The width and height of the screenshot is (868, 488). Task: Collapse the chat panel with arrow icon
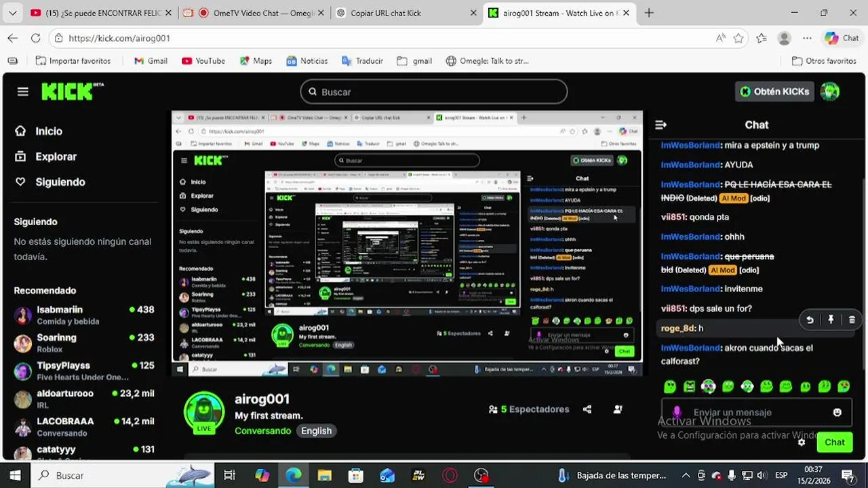[661, 125]
